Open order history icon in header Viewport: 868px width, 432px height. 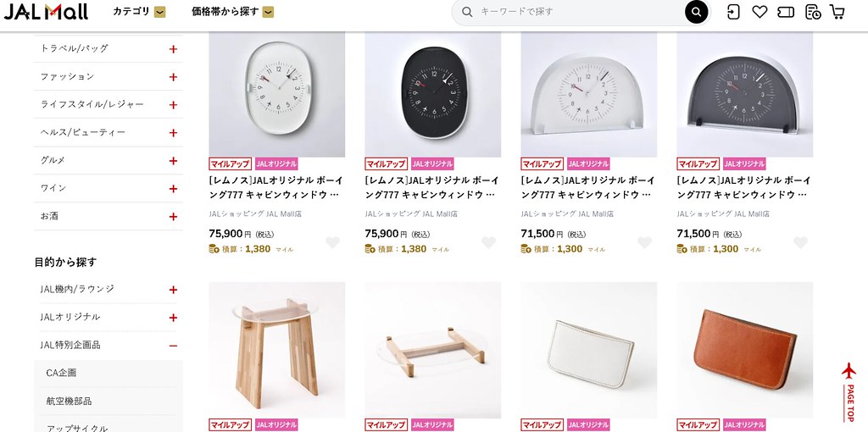coord(813,12)
